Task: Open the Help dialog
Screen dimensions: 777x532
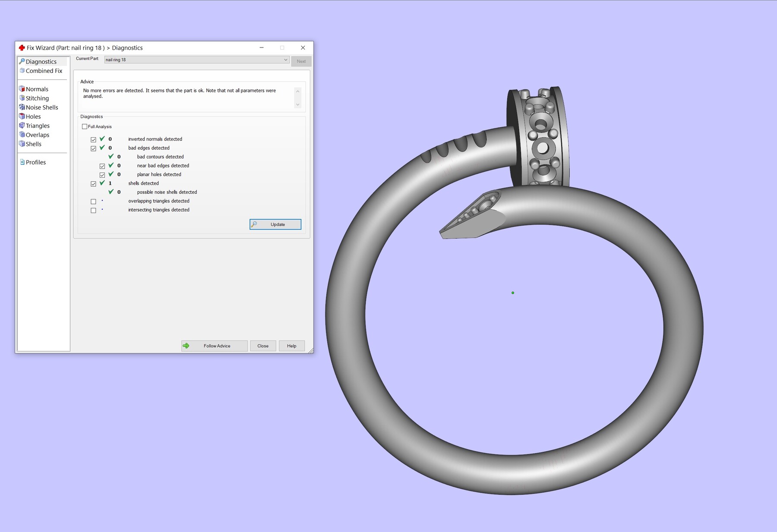Action: (291, 346)
